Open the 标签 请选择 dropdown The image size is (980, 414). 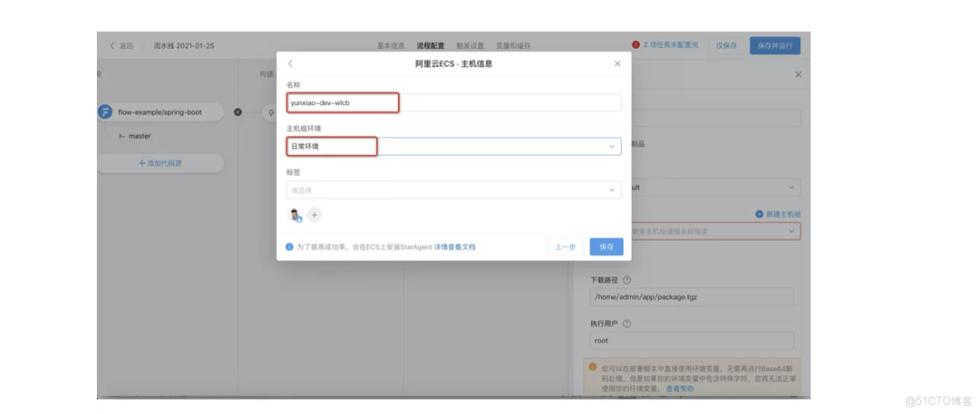tap(454, 190)
